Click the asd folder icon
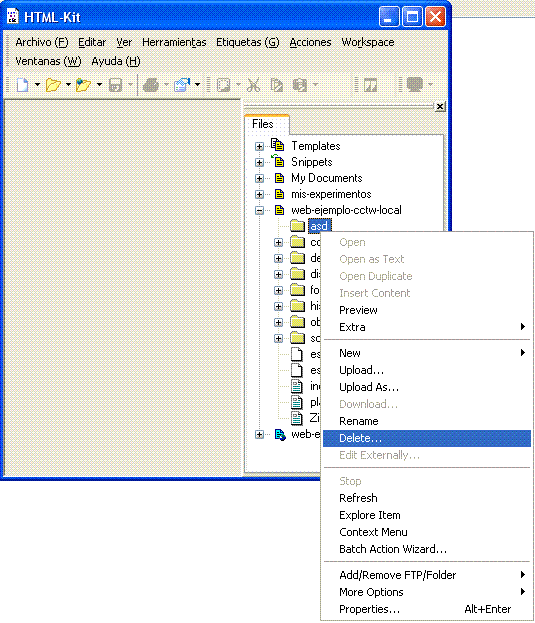Viewport: 535px width, 623px height. 297,226
